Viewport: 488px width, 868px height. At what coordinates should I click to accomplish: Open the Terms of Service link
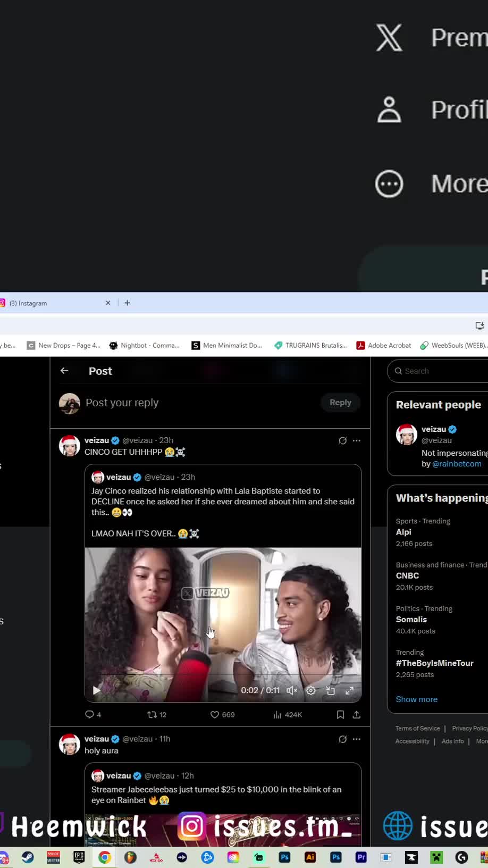[x=418, y=728]
